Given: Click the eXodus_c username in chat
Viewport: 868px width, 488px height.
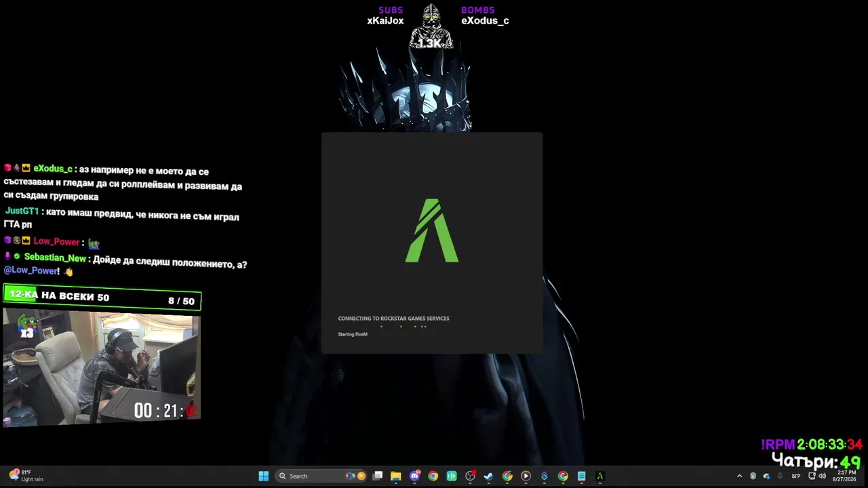Looking at the screenshot, I should point(53,169).
